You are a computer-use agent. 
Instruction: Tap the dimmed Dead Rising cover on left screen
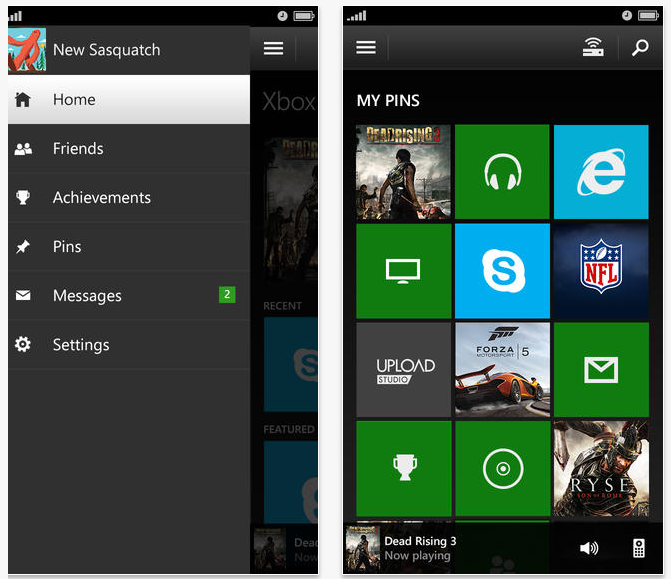click(291, 210)
